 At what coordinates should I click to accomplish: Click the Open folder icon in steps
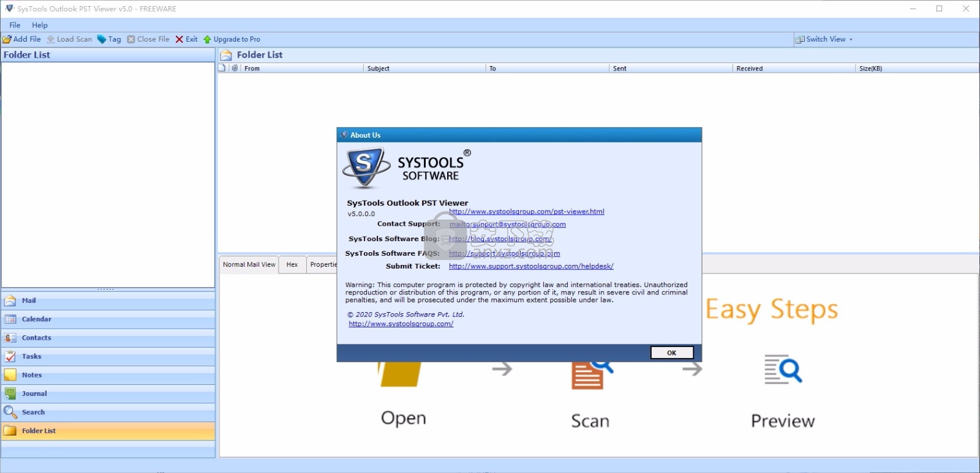coord(401,374)
